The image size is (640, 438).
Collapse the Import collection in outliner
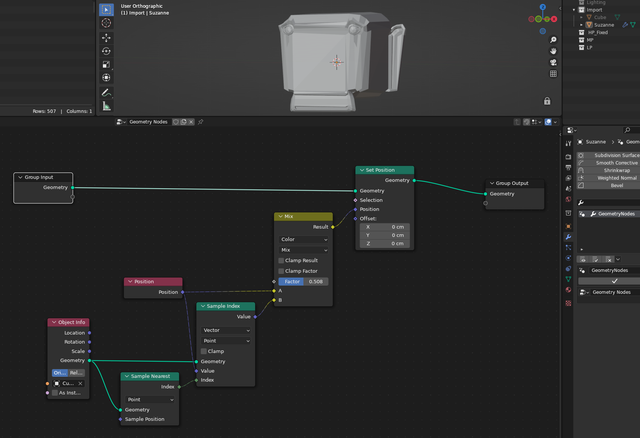(x=574, y=10)
